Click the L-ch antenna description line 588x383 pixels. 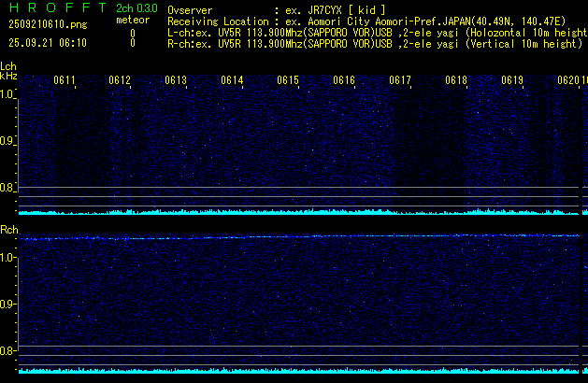pyautogui.click(x=376, y=32)
